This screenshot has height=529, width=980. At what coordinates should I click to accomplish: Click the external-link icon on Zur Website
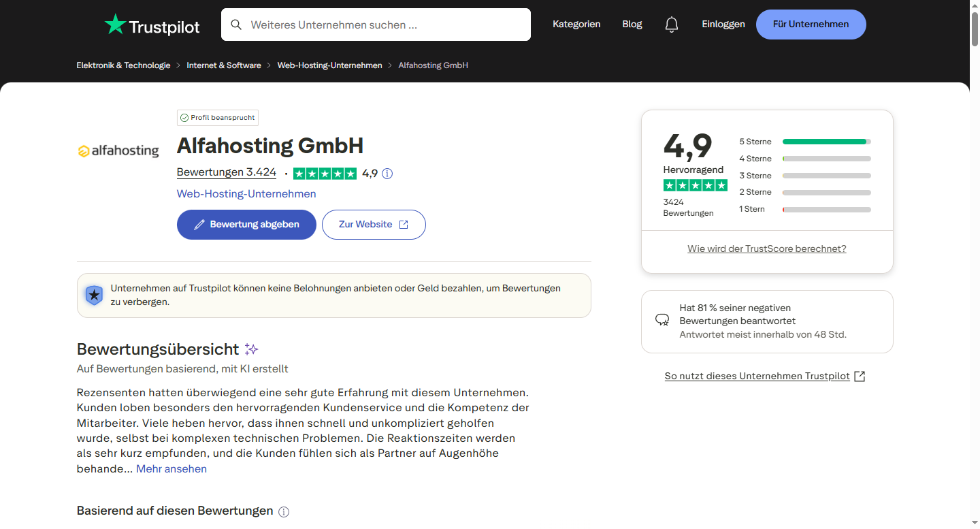point(404,223)
